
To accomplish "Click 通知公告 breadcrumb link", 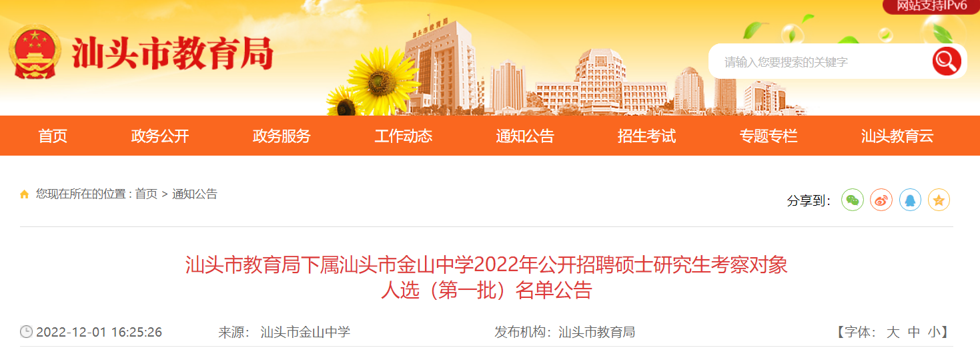I will pos(195,194).
